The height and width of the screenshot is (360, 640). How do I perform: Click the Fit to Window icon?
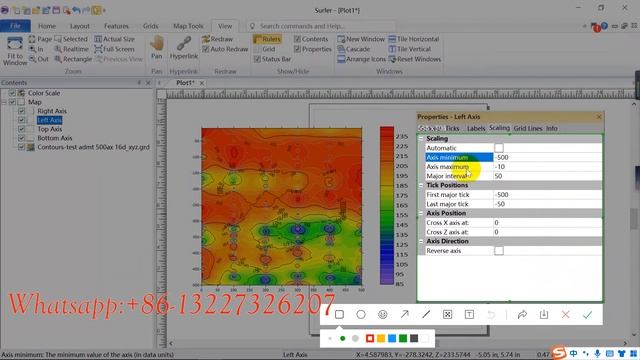coord(15,51)
